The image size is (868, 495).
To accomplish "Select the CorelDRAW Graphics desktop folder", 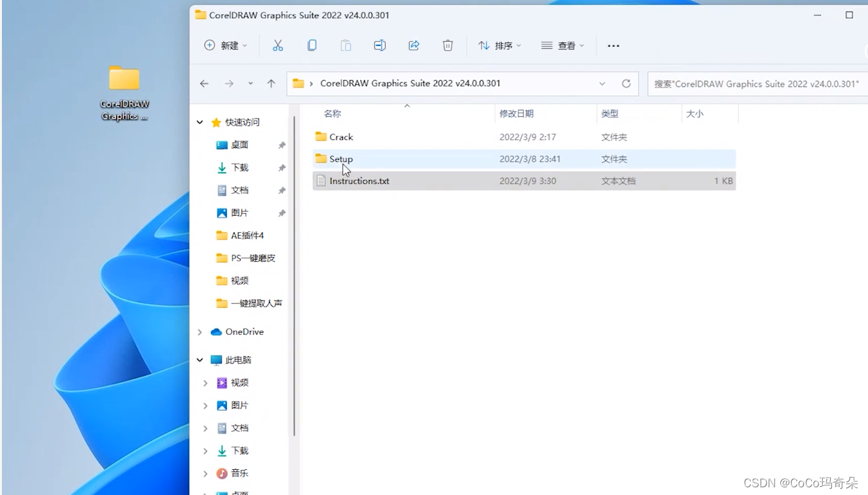I will tap(124, 93).
